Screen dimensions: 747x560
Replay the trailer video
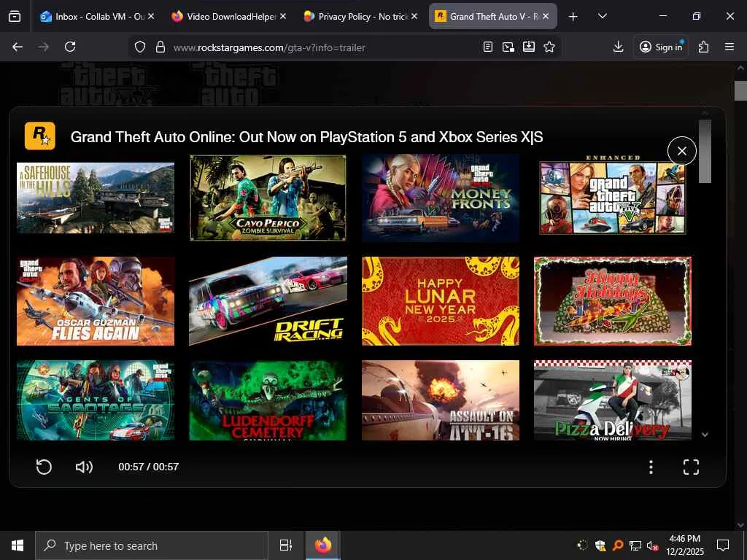click(x=44, y=467)
